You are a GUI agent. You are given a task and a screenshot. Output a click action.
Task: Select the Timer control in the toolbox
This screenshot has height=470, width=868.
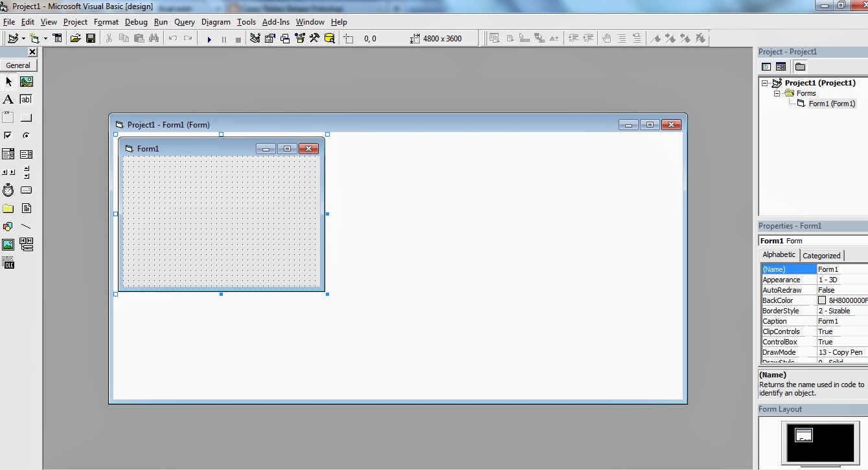click(x=8, y=190)
